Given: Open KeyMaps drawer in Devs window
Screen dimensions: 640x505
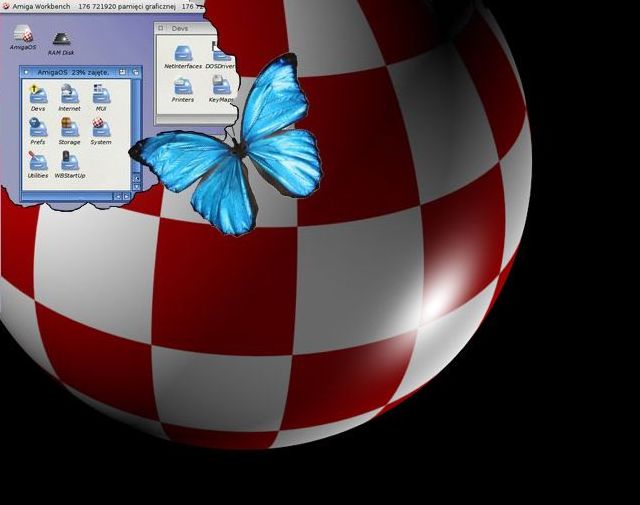Looking at the screenshot, I should click(221, 87).
